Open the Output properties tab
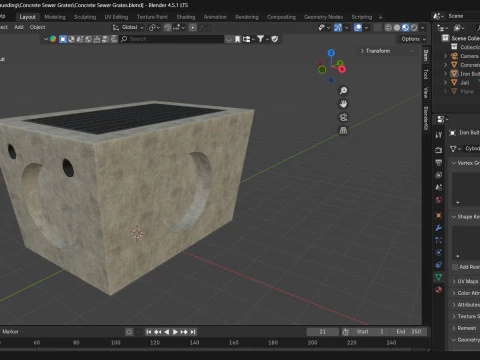Image resolution: width=480 pixels, height=360 pixels. 439,162
